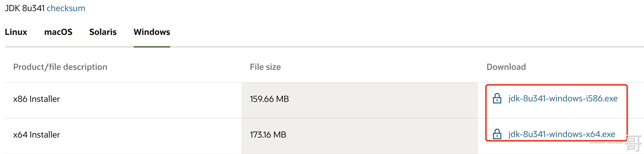This screenshot has width=644, height=154.
Task: Click the green underline beneath the Windows tab
Action: pyautogui.click(x=152, y=47)
